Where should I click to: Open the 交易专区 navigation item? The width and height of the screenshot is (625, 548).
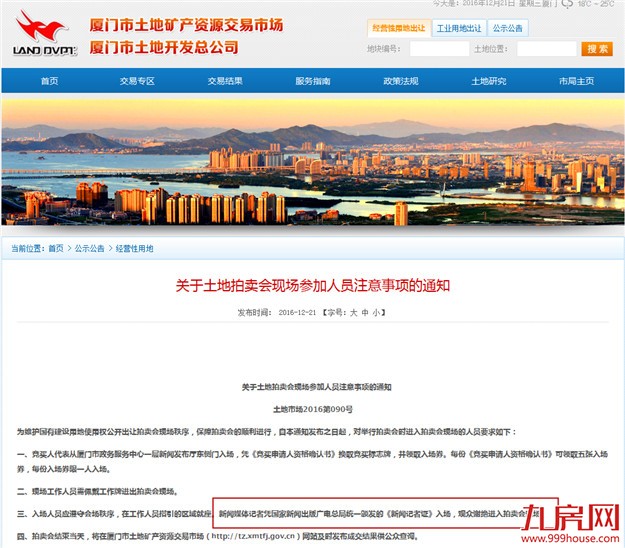[137, 81]
